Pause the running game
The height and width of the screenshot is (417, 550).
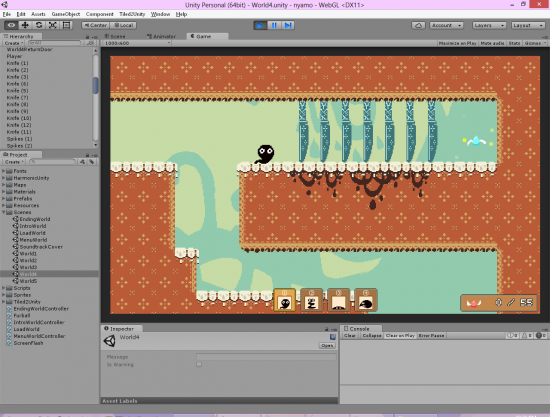coord(274,25)
